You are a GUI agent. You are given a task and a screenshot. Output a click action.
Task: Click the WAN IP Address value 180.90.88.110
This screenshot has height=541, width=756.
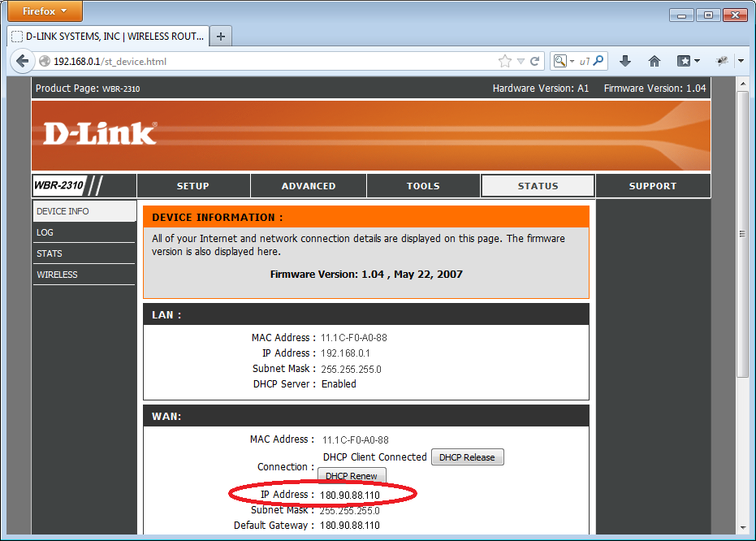349,496
